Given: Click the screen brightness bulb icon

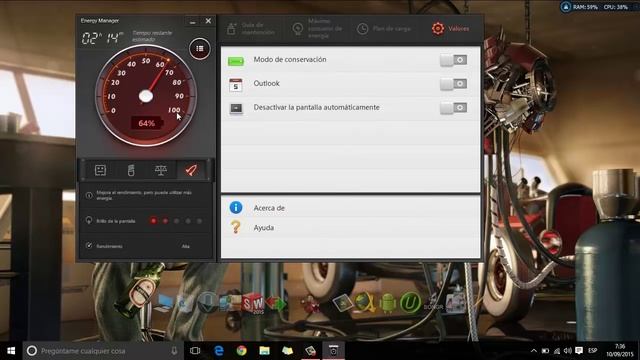Looking at the screenshot, I should tap(89, 220).
